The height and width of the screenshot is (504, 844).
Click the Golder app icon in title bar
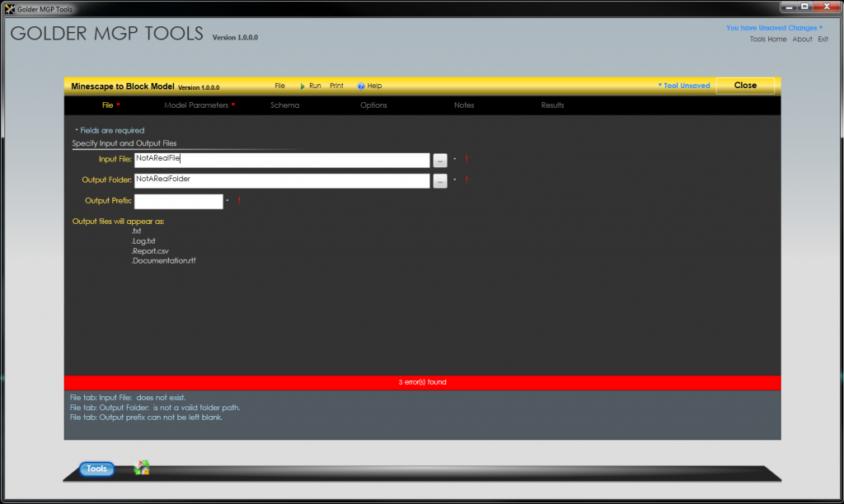pos(10,8)
